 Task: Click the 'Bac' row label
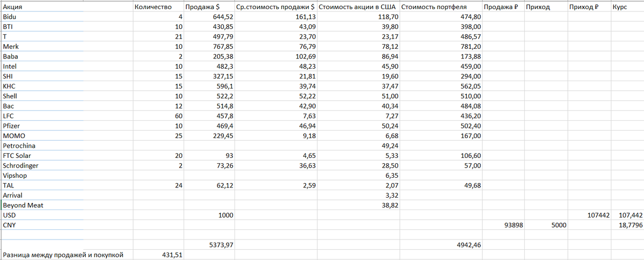pos(67,105)
